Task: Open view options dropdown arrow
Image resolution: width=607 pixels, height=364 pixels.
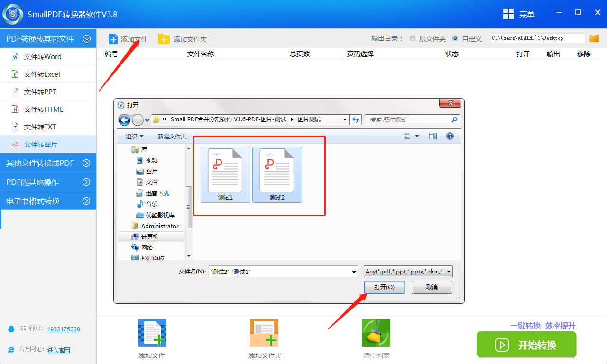Action: (417, 136)
